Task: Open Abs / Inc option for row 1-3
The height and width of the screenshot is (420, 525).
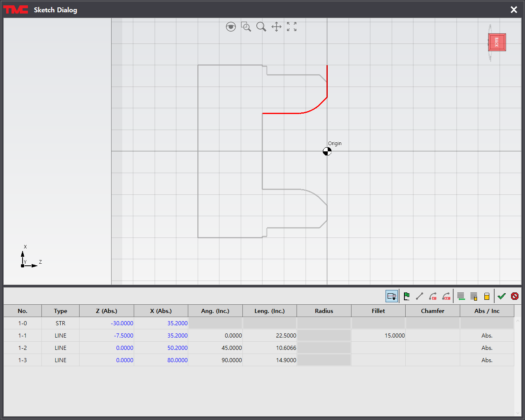Action: [487, 360]
